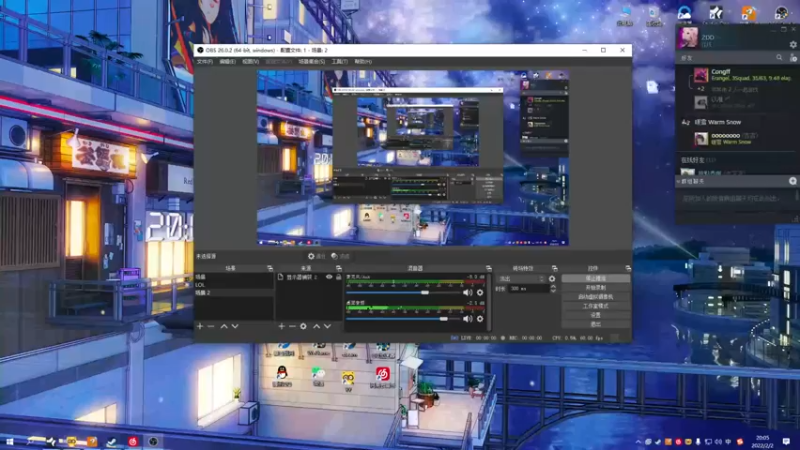Open source properties with the gear button above the Scenes panel

pyautogui.click(x=316, y=256)
